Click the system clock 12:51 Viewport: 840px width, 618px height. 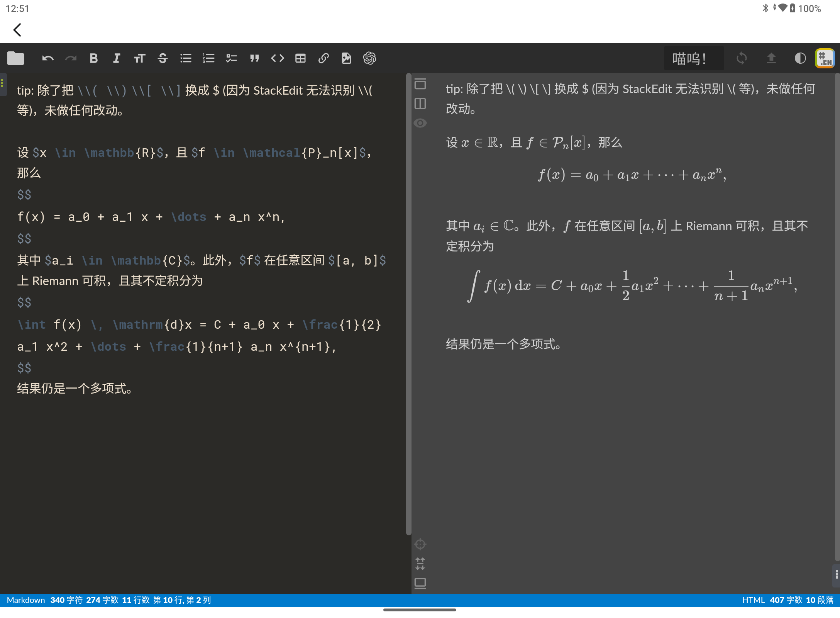pyautogui.click(x=17, y=8)
